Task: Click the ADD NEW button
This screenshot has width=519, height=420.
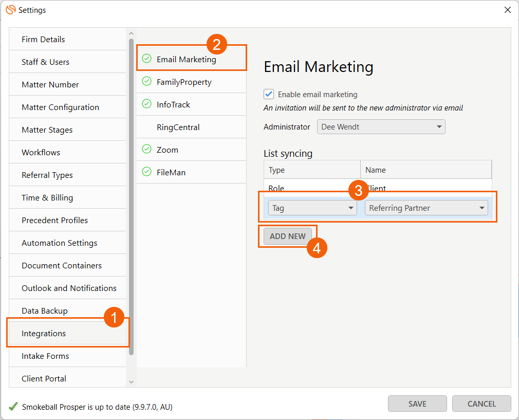Action: coord(288,236)
